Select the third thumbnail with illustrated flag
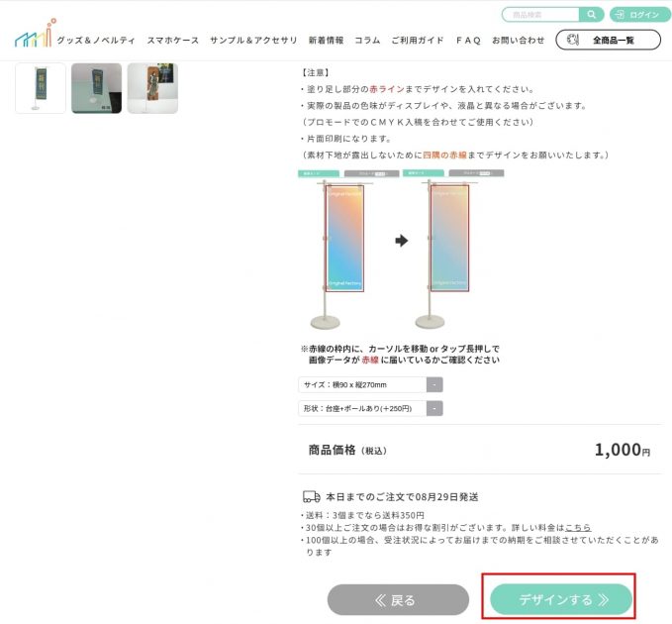This screenshot has height=624, width=672. point(152,88)
